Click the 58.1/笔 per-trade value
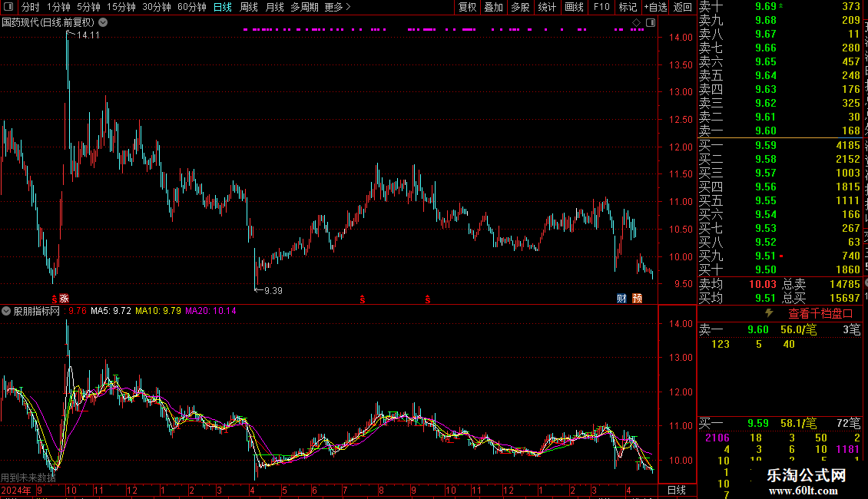This screenshot has width=868, height=499. point(798,423)
